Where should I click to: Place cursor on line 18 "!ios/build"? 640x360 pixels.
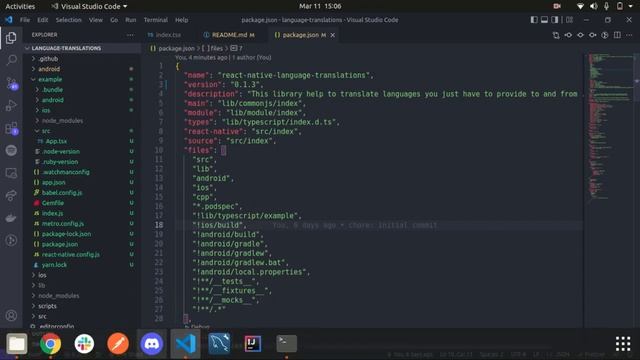(x=219, y=225)
